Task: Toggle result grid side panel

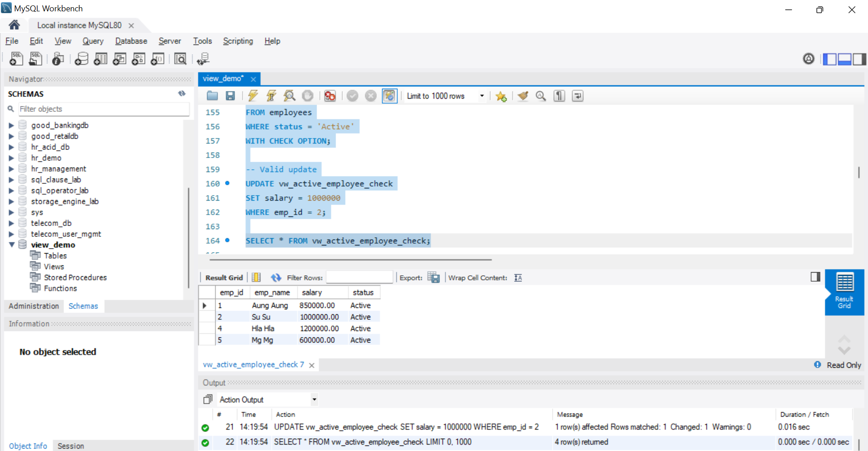Action: click(815, 277)
